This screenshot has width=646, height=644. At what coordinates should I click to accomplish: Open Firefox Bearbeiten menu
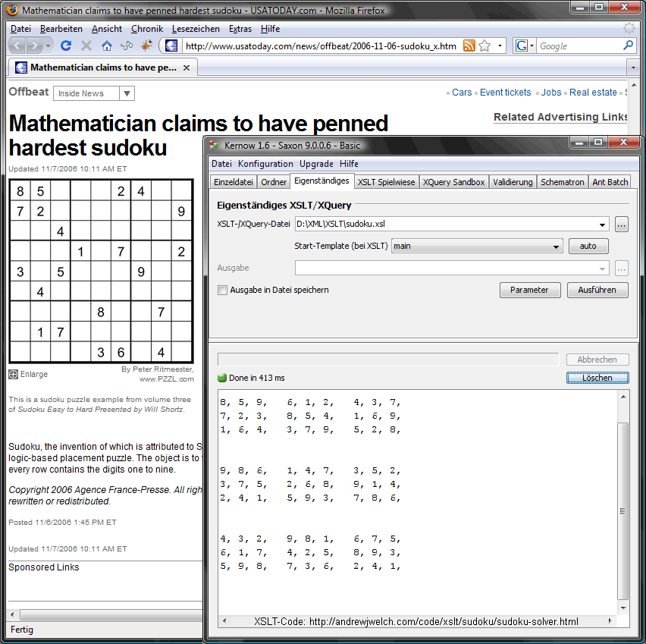(x=61, y=29)
